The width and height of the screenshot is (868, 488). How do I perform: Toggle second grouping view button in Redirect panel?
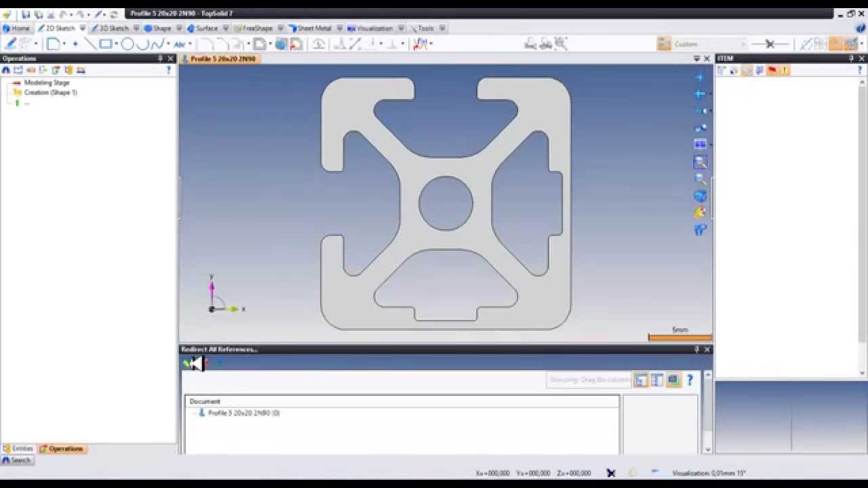coord(657,380)
